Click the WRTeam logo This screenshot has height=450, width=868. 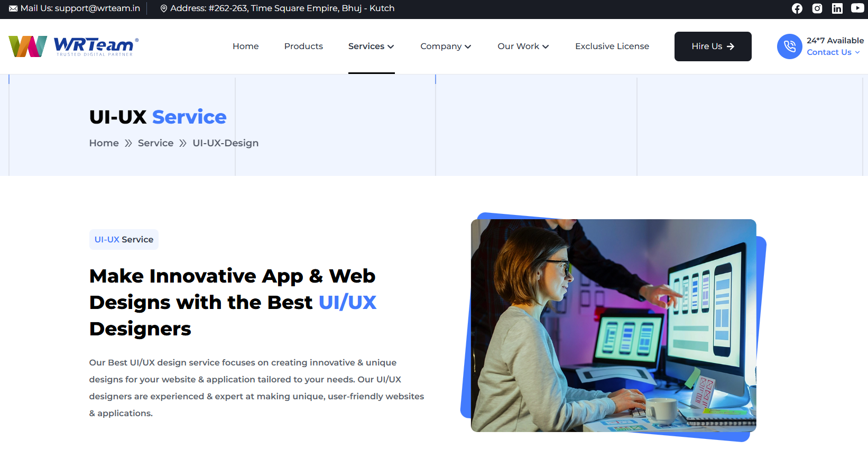73,46
